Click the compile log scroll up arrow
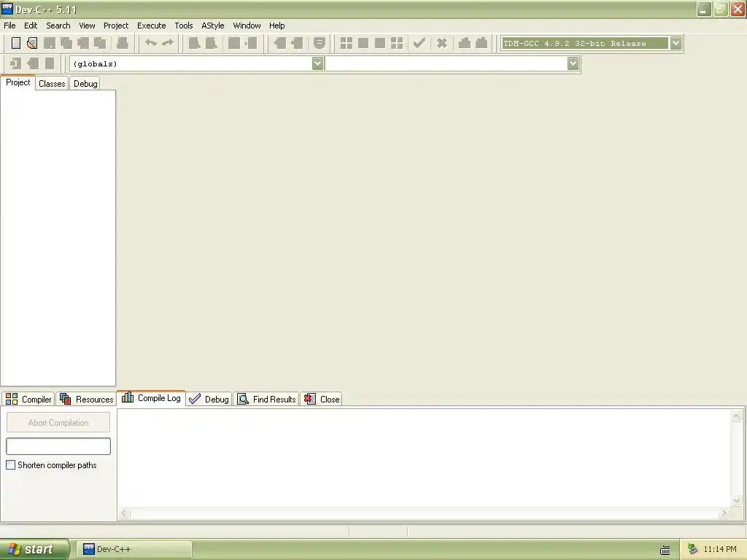The image size is (747, 560). tap(737, 416)
